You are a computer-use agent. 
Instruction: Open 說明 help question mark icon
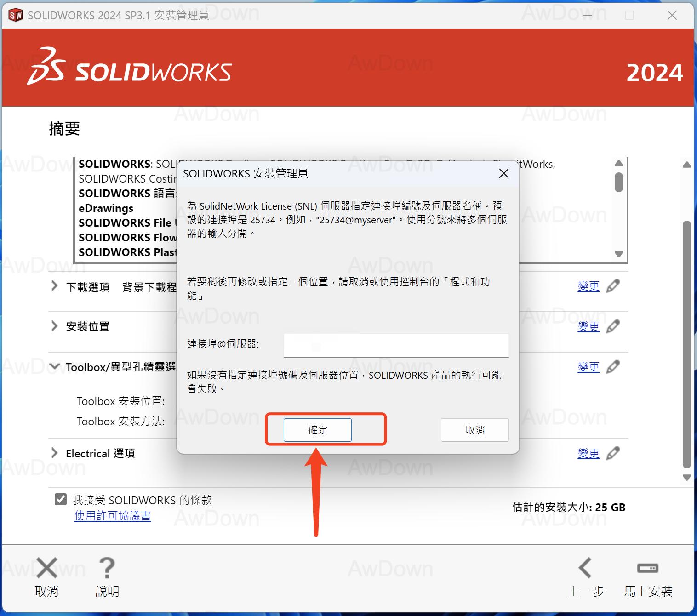pos(107,569)
